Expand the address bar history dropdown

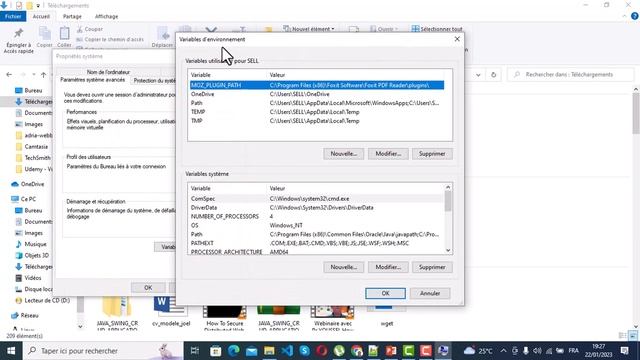pyautogui.click(x=478, y=75)
